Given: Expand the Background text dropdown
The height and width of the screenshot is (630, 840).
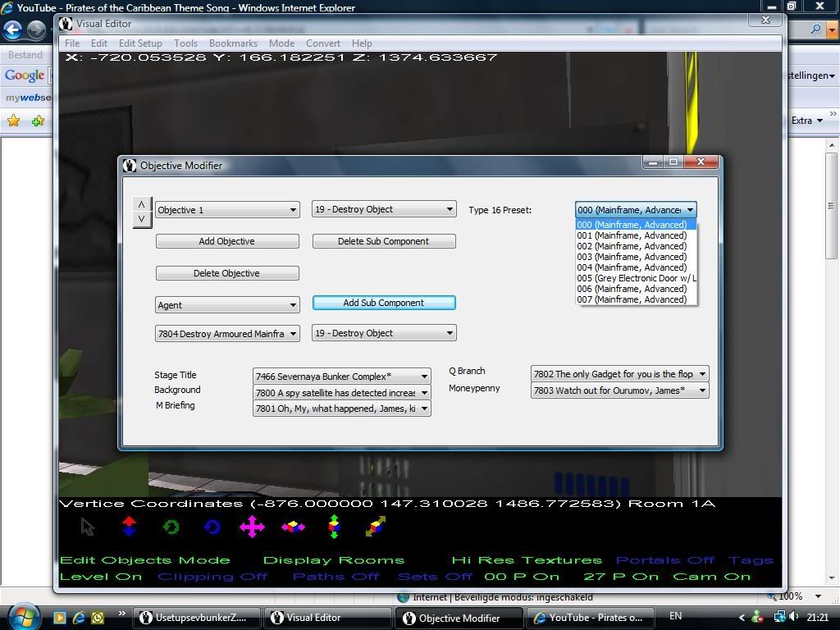Looking at the screenshot, I should [342, 393].
